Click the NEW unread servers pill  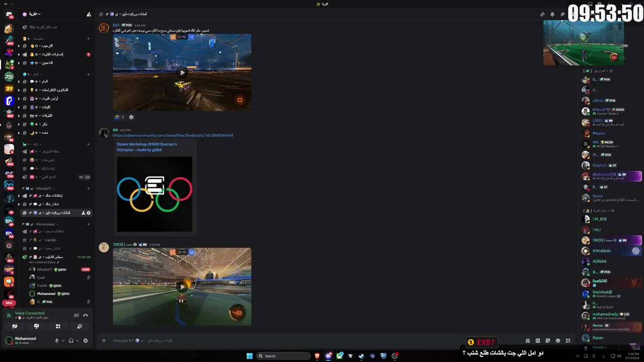9,303
